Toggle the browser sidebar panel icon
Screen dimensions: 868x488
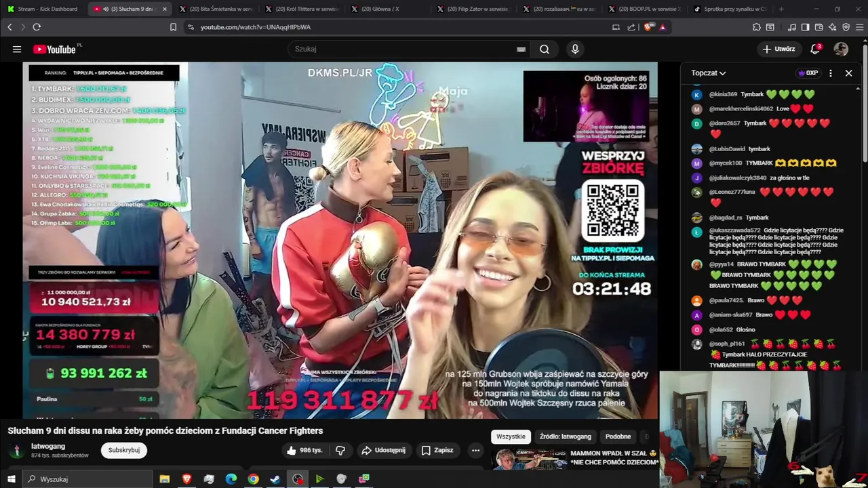pos(805,27)
